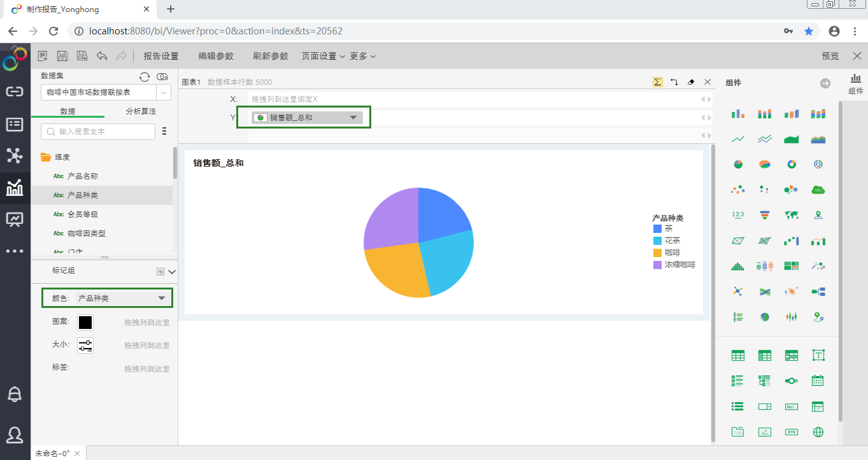Select the funnel chart component

pos(765,215)
